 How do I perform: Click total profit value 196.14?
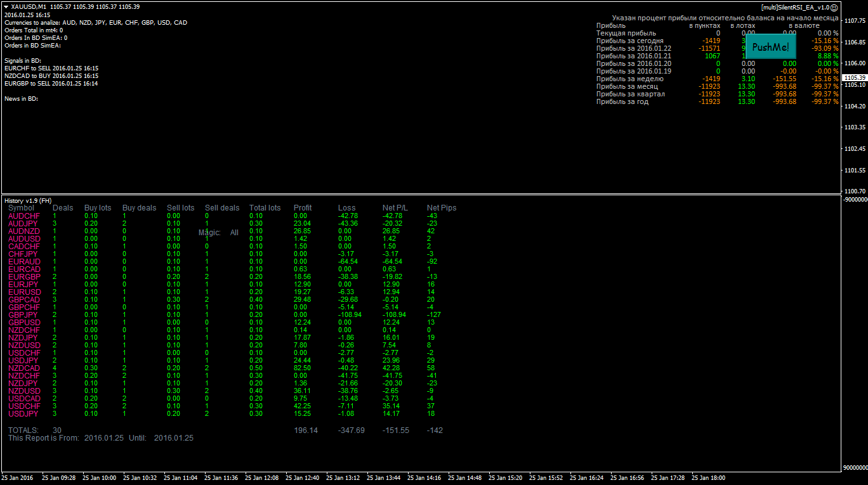306,430
